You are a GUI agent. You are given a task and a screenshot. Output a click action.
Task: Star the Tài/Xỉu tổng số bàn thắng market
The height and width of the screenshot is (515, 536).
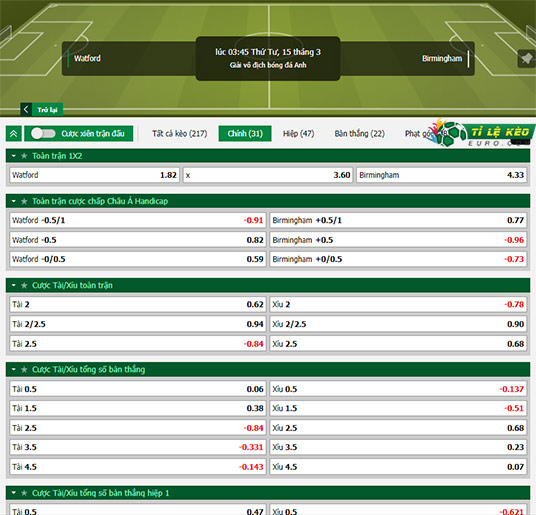point(24,369)
